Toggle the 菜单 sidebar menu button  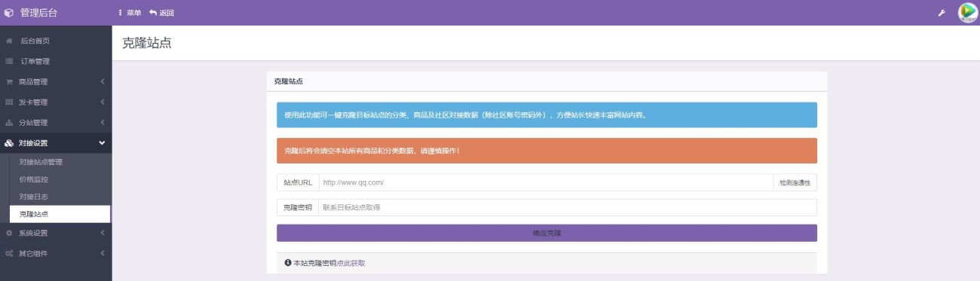130,13
